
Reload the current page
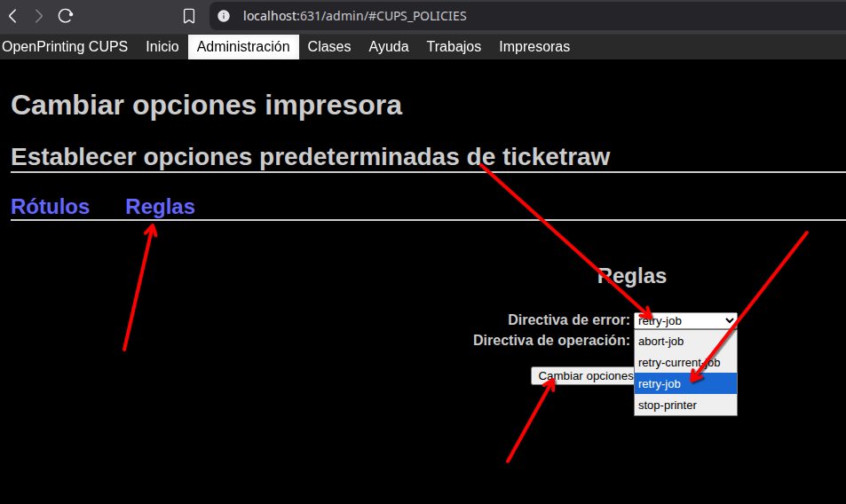click(65, 16)
